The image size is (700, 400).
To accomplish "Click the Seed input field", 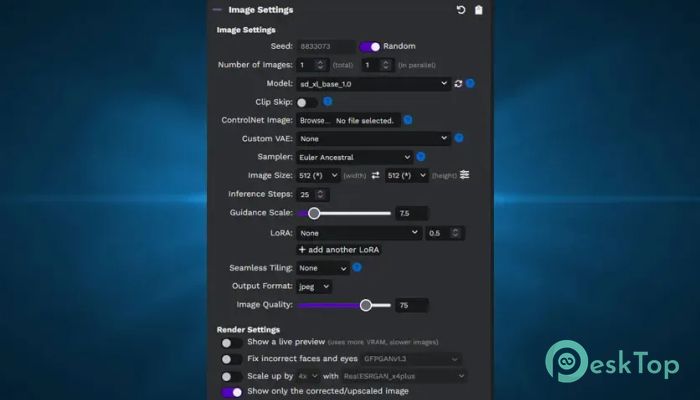I will pos(326,46).
